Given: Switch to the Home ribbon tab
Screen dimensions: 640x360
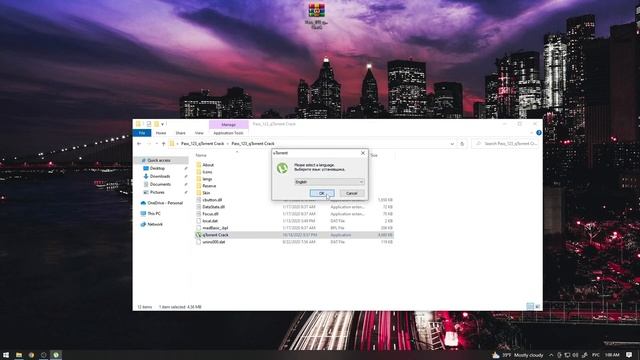Looking at the screenshot, I should point(161,133).
